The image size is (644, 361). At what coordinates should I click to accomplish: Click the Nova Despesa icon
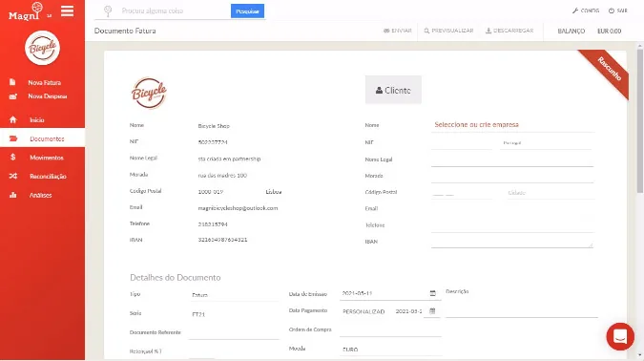13,96
